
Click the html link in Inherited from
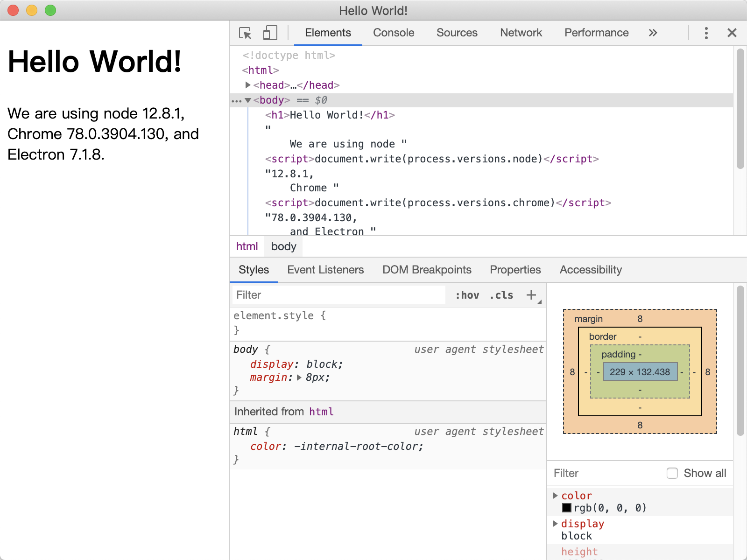point(321,412)
